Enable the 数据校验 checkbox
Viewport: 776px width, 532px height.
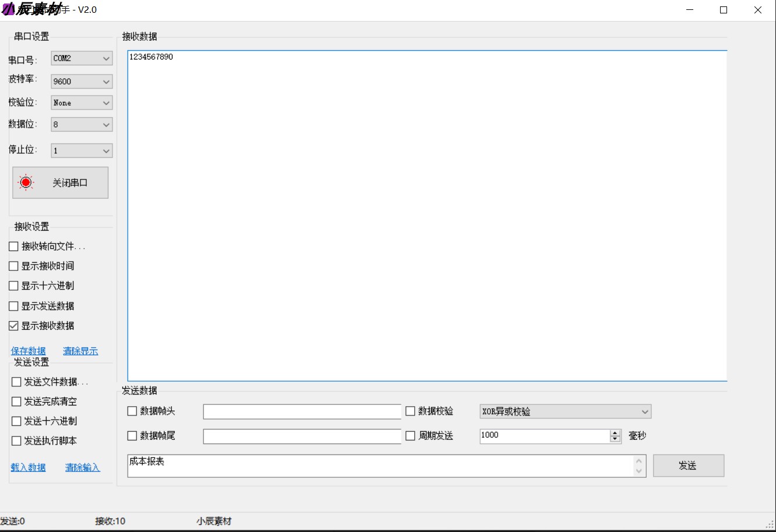pyautogui.click(x=410, y=411)
